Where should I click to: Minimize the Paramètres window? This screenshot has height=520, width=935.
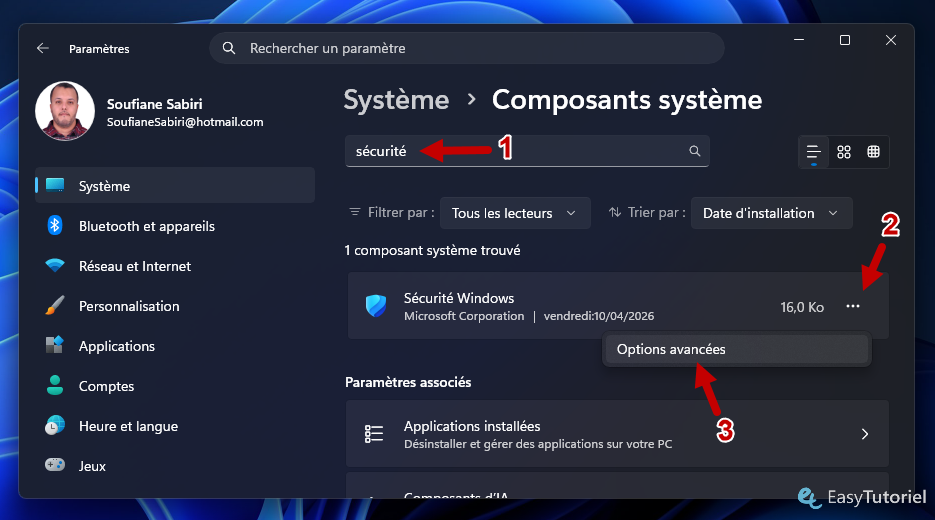pyautogui.click(x=799, y=40)
